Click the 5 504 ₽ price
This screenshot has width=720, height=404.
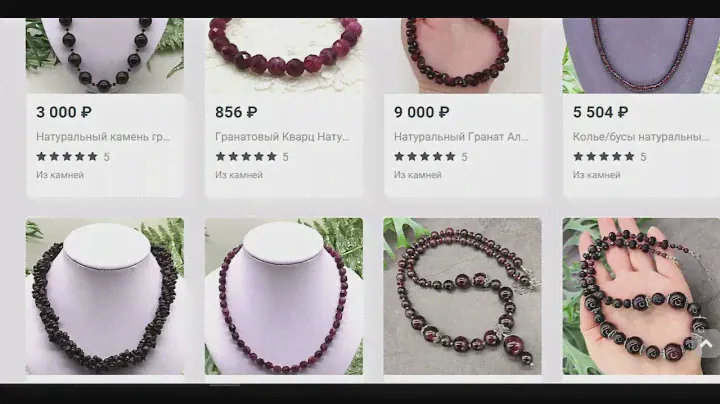[x=600, y=112]
